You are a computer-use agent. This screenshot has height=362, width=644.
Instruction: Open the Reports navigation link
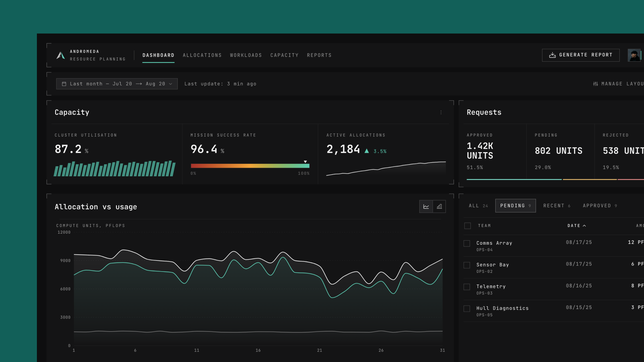tap(319, 55)
